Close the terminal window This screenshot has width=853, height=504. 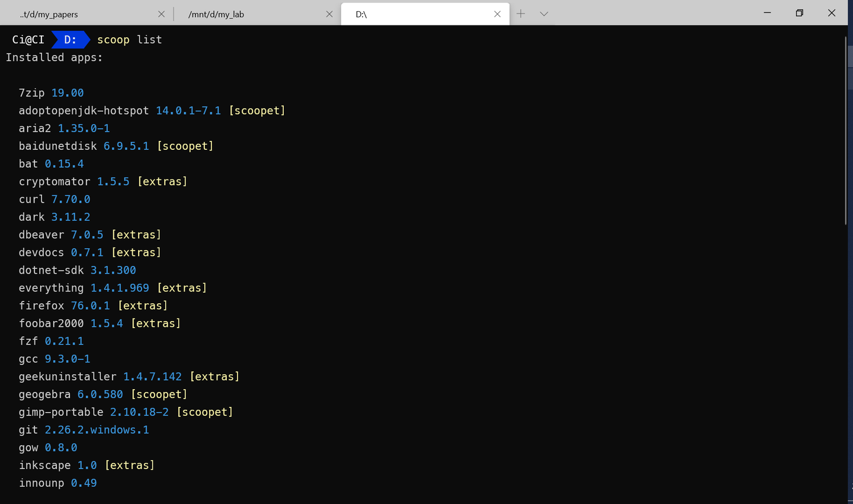[832, 13]
